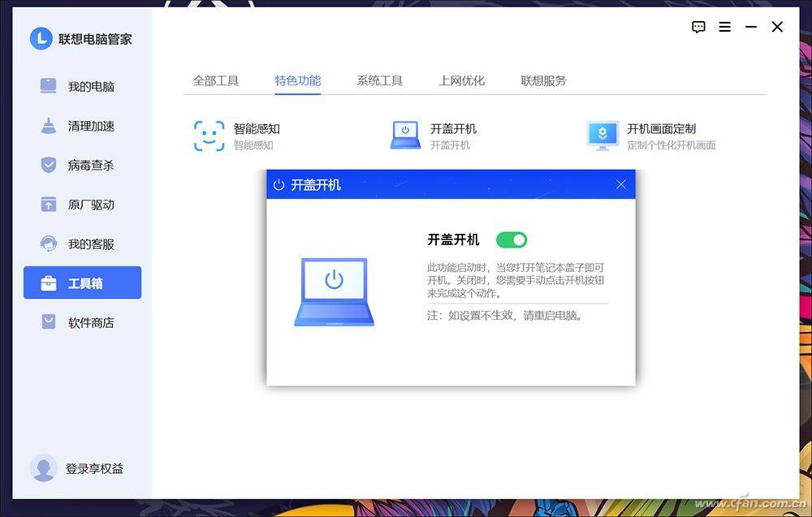Viewport: 812px width, 517px height.
Task: Click the 登录享权益 login link
Action: (94, 468)
